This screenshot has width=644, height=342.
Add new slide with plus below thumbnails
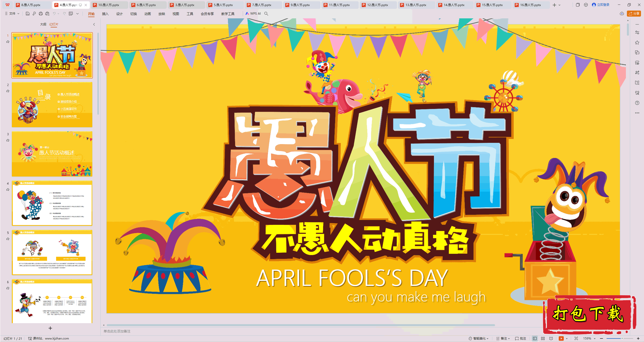pyautogui.click(x=50, y=328)
